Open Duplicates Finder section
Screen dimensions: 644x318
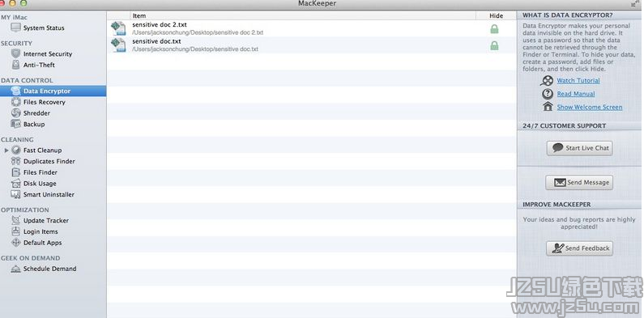[x=49, y=161]
